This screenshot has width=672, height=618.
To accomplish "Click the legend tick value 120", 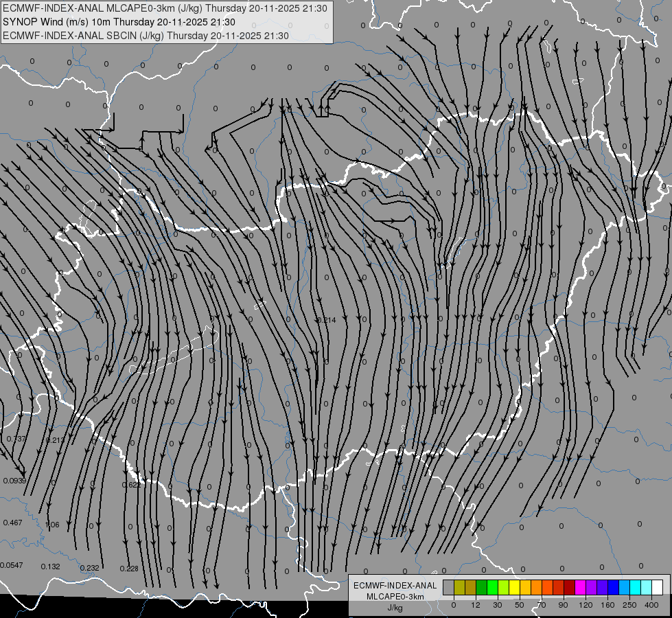I will click(x=586, y=605).
